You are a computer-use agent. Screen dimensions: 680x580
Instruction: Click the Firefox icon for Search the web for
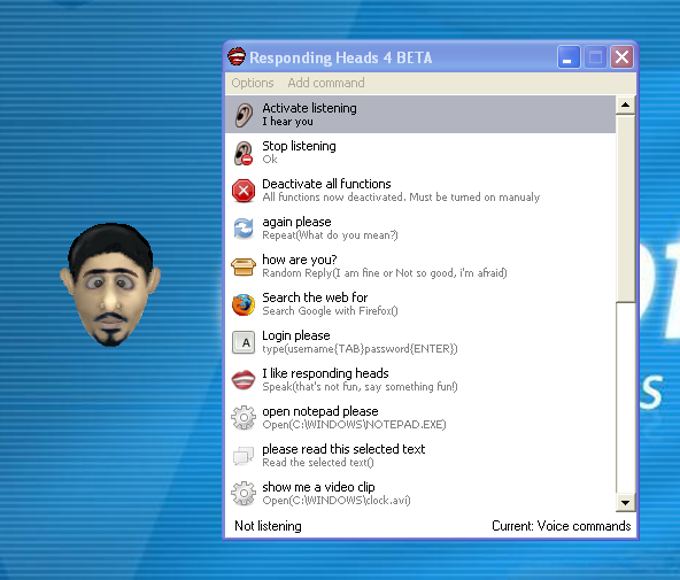243,304
